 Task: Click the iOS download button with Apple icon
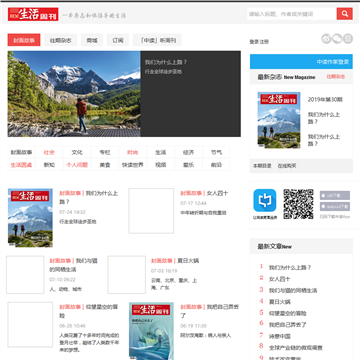(x=335, y=195)
